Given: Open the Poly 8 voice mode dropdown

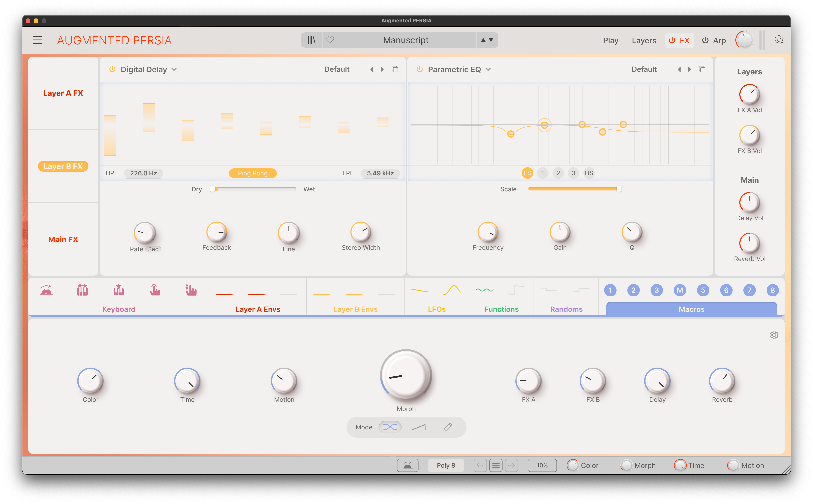Looking at the screenshot, I should coord(446,465).
